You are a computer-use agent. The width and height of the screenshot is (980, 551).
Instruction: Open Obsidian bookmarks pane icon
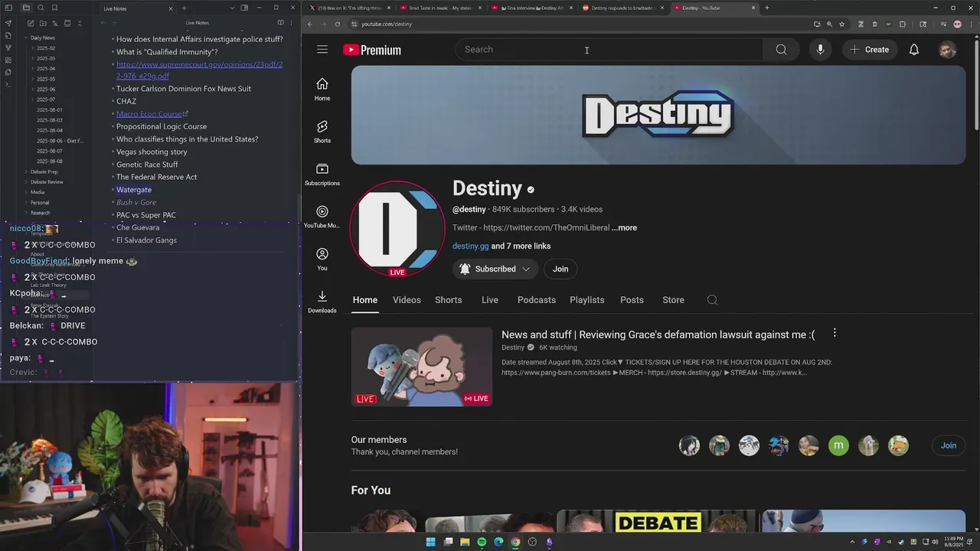pos(54,8)
